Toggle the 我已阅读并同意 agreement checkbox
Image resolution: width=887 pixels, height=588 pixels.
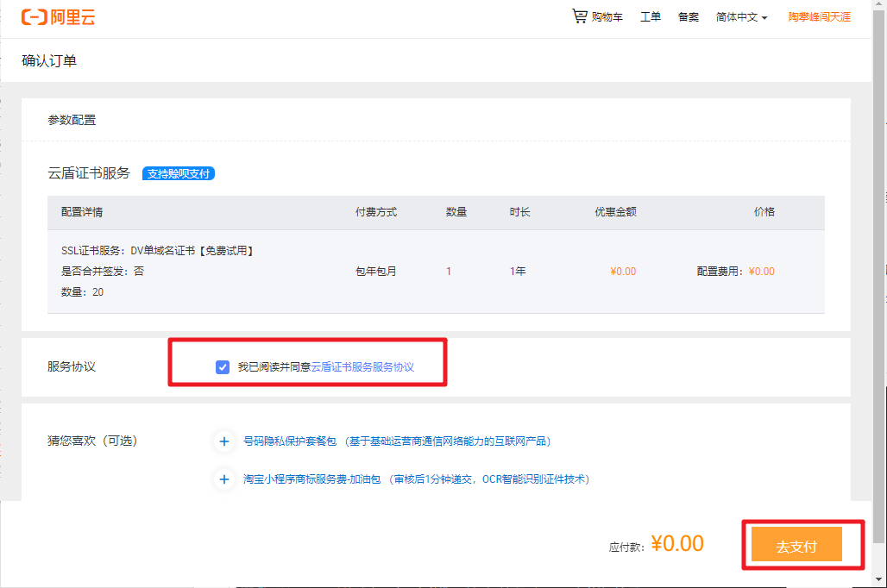click(223, 367)
